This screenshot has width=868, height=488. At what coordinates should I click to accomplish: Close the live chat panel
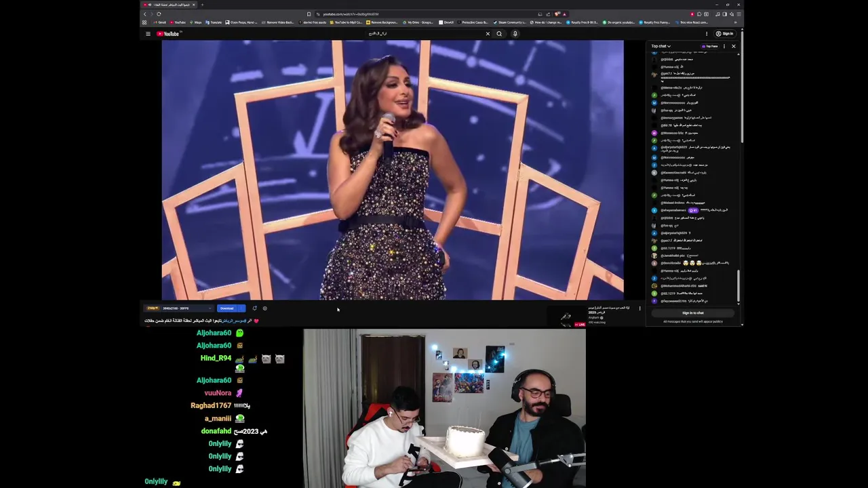[x=733, y=46]
